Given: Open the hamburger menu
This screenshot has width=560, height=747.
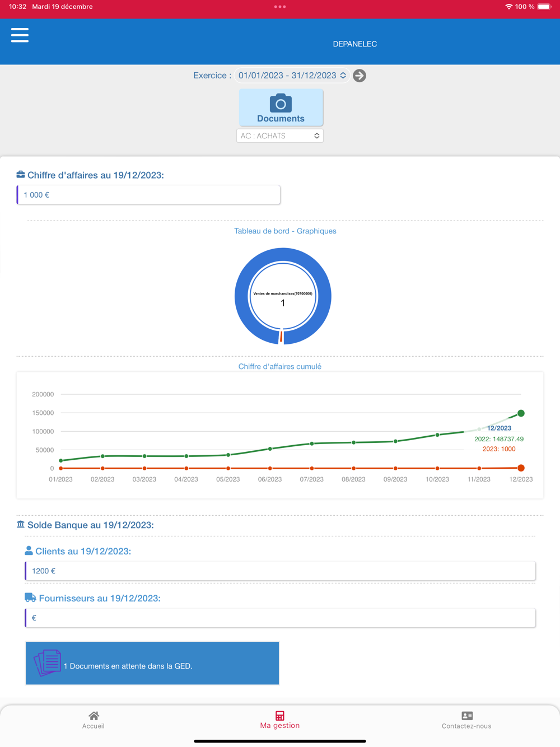Looking at the screenshot, I should coord(20,35).
